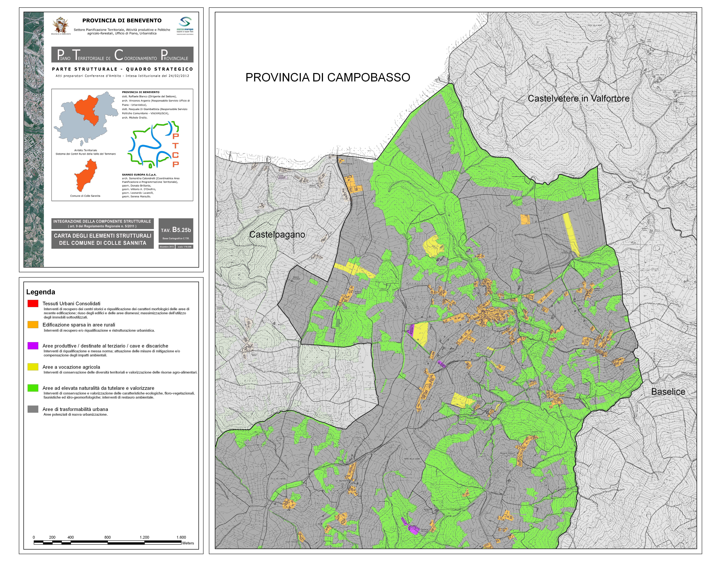The width and height of the screenshot is (728, 562).
Task: Click the 'Baselice' map label
Action: [668, 392]
